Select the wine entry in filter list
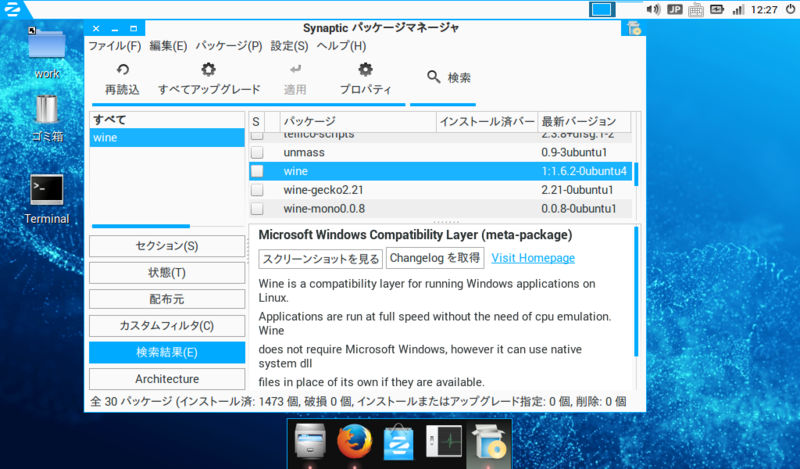The width and height of the screenshot is (800, 469). tap(167, 138)
